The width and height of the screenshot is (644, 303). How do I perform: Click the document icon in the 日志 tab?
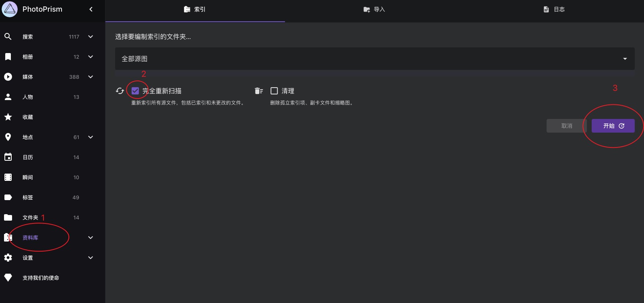pos(546,9)
